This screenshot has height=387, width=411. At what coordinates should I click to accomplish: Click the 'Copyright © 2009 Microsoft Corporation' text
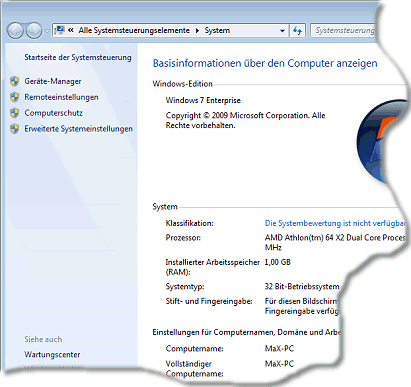click(238, 115)
